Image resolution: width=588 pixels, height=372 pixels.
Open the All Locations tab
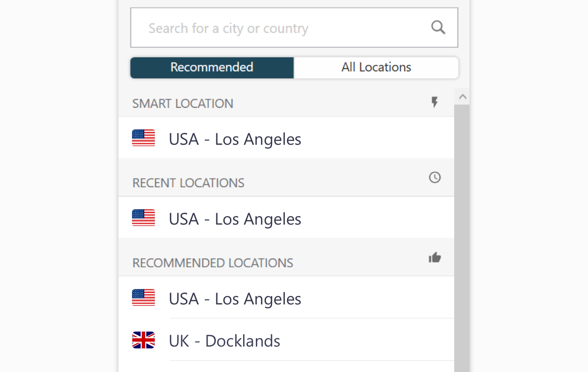(x=376, y=68)
